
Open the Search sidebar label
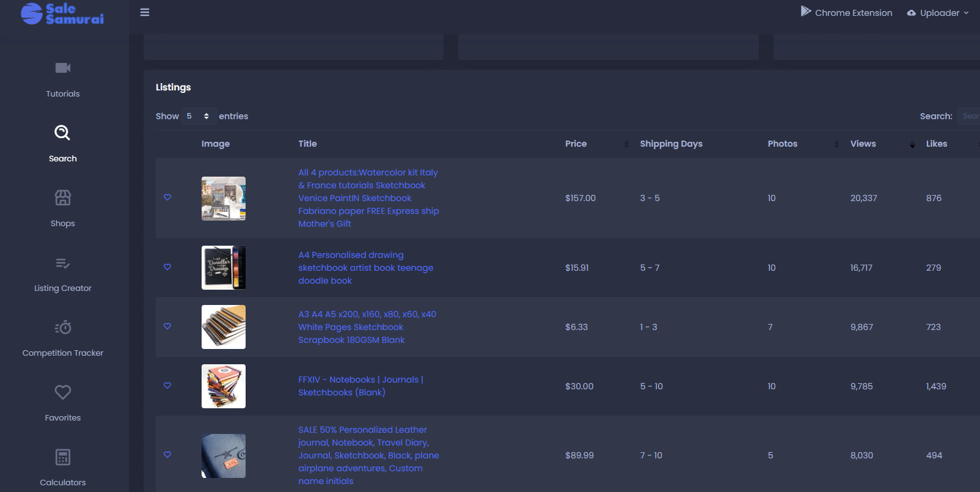pyautogui.click(x=63, y=158)
